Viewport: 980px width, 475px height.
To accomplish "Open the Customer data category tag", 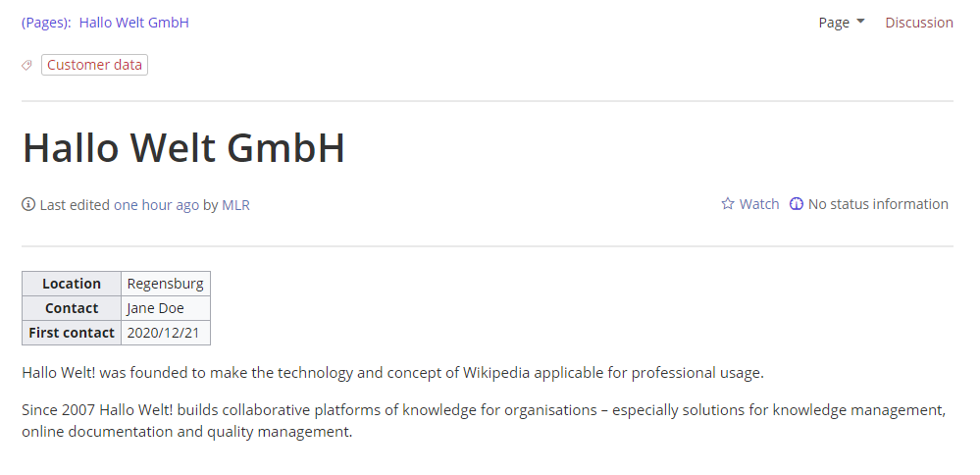I will [95, 66].
